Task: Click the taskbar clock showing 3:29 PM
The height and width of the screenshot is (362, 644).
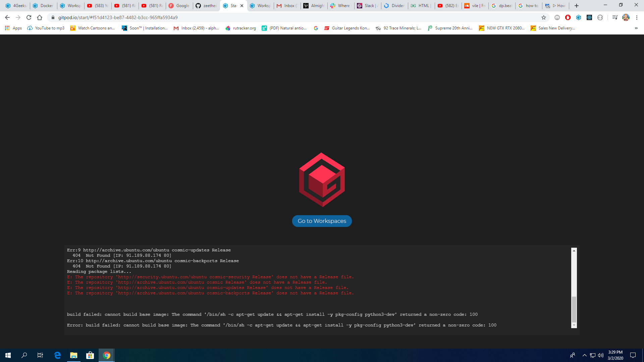Action: (x=615, y=355)
